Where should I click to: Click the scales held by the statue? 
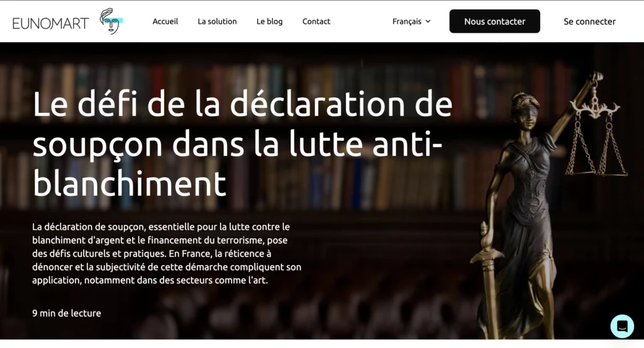tap(596, 136)
